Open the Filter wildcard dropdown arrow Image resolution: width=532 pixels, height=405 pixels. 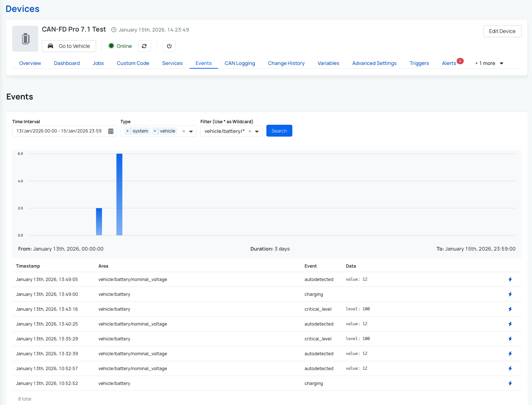[257, 131]
